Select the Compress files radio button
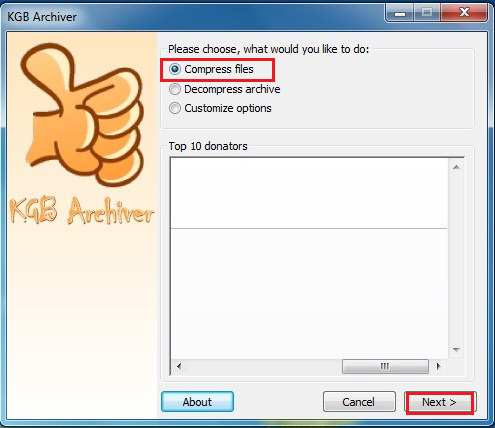This screenshot has width=495, height=428. (175, 69)
